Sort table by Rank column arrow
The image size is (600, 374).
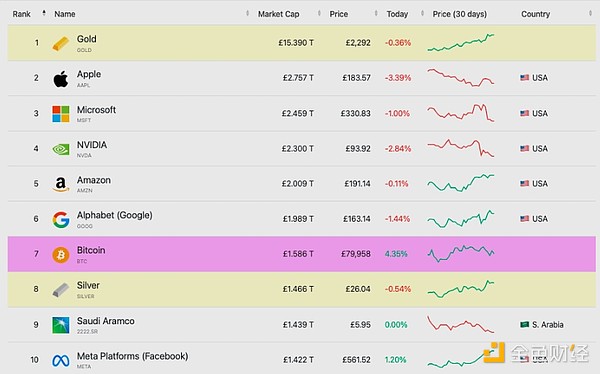(x=44, y=13)
